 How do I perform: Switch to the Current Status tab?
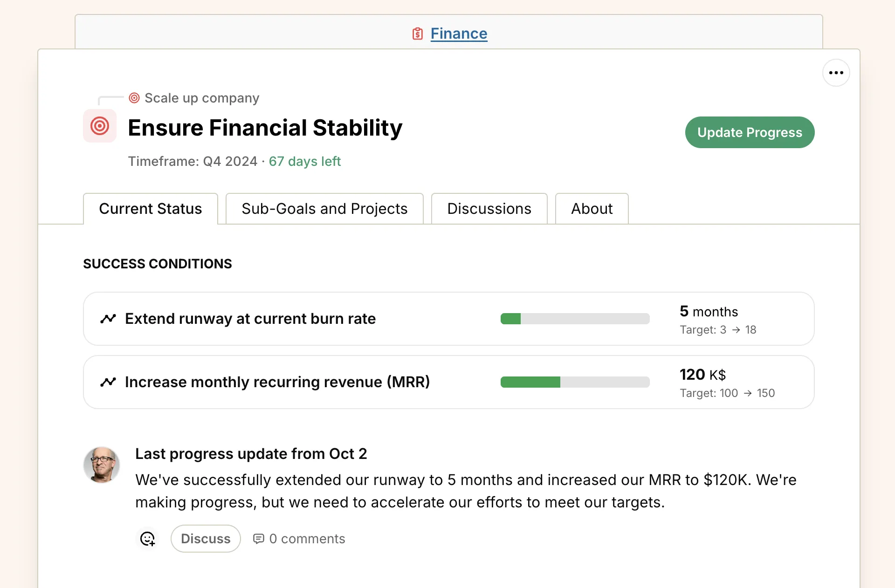(x=150, y=209)
